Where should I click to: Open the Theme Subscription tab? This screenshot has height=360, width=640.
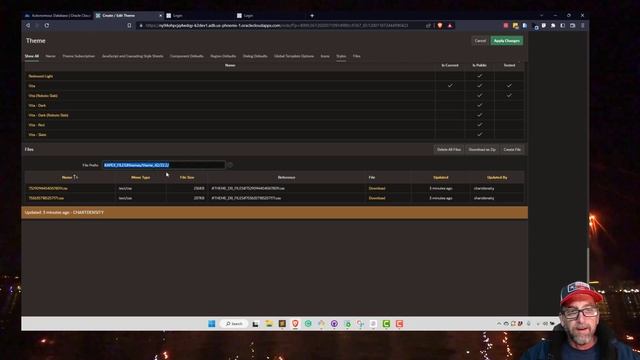78,56
